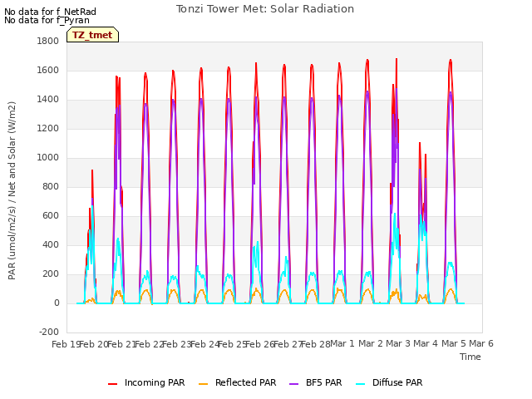
Task: Click the chart title Tonzi Tower Met: Solar Radiation
Action: click(x=265, y=9)
